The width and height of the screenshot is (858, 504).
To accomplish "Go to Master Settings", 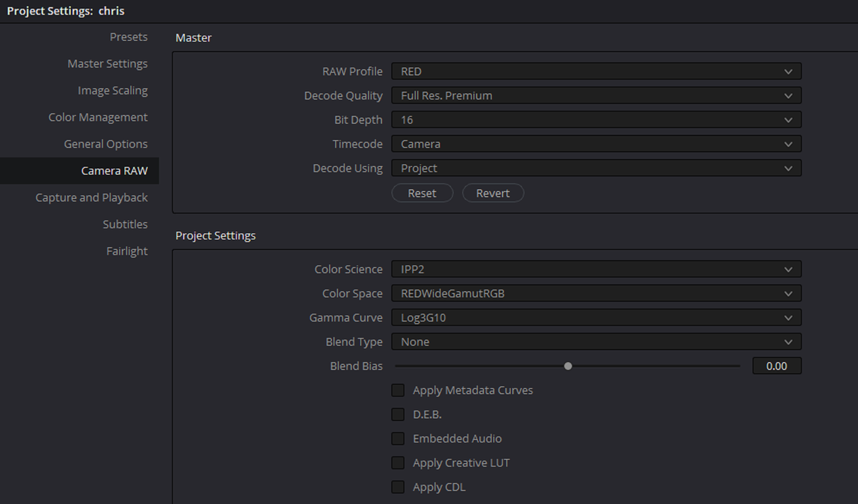I will point(107,64).
